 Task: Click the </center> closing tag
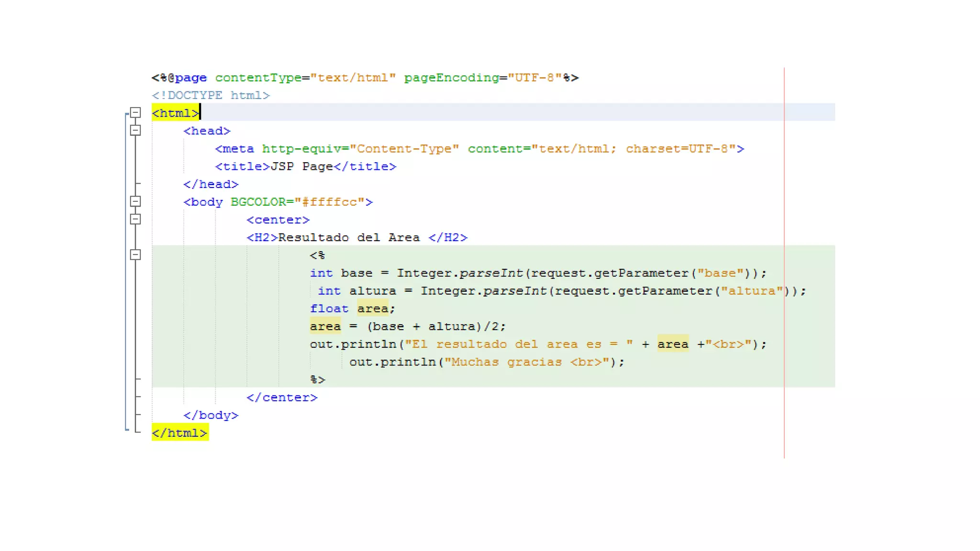pyautogui.click(x=282, y=397)
